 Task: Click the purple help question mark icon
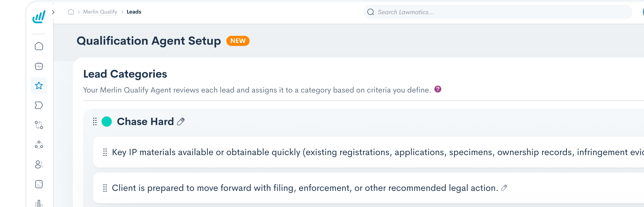pos(438,89)
